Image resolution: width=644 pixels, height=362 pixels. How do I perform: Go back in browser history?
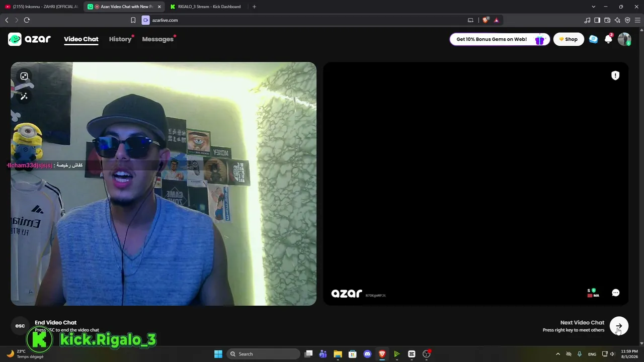(7, 20)
